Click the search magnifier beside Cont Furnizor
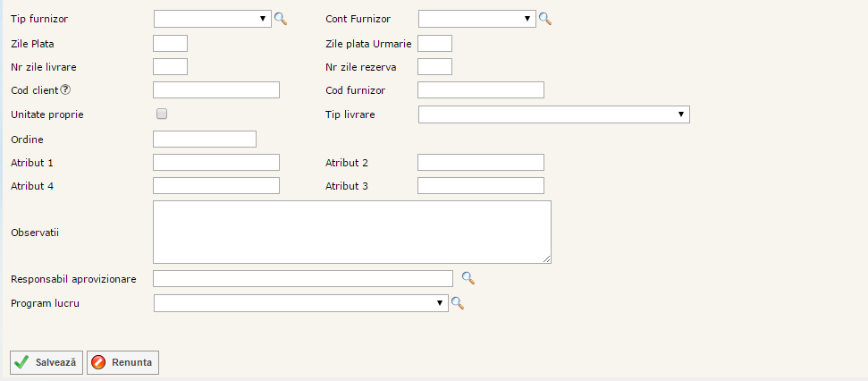The image size is (868, 381). pyautogui.click(x=544, y=19)
